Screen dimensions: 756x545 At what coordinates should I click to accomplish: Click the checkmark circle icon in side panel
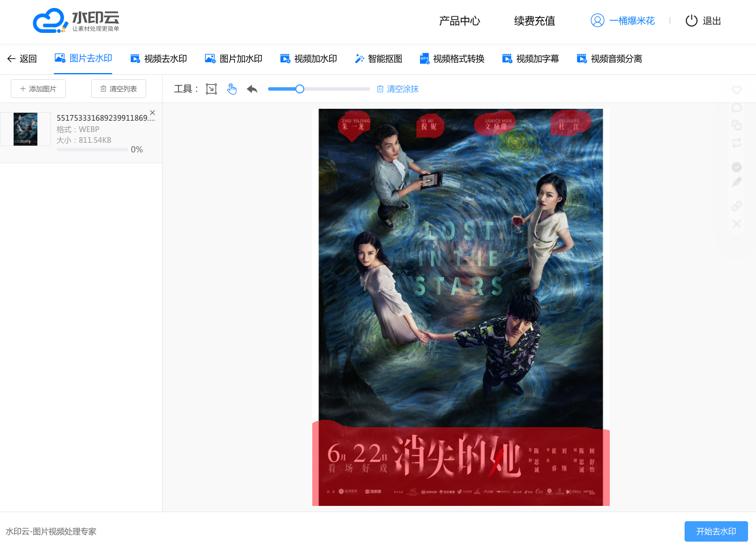737,167
